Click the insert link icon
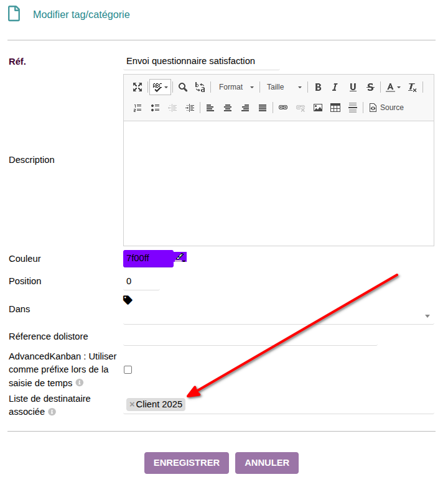Viewport: 448px width, 477px height. click(283, 108)
